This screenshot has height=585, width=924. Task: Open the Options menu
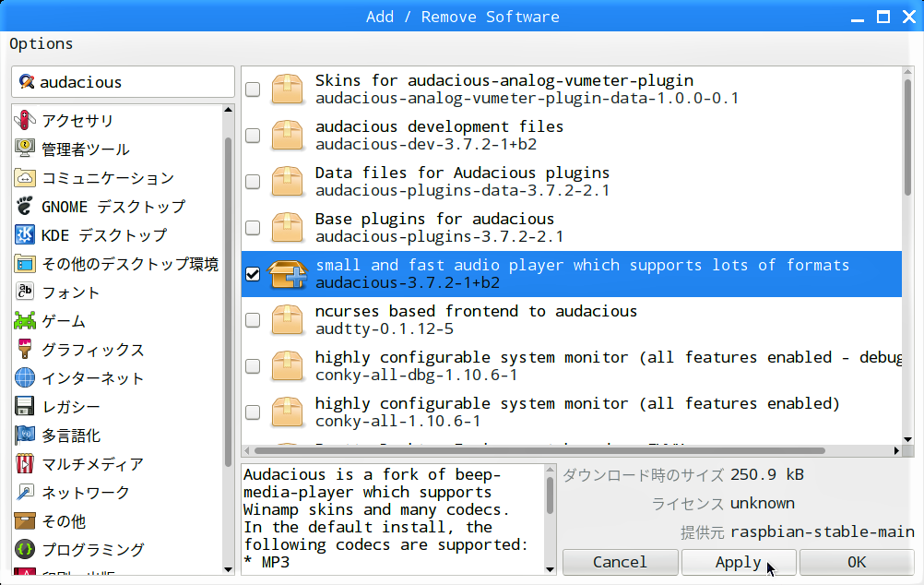[41, 43]
